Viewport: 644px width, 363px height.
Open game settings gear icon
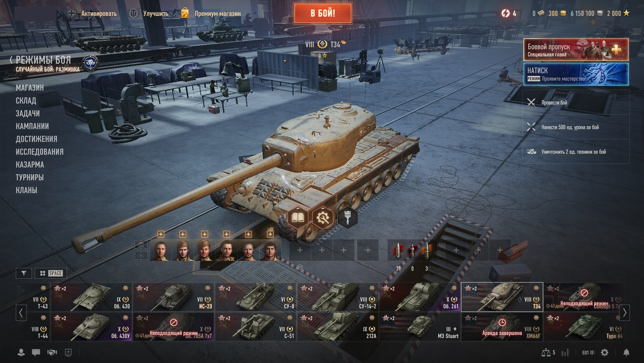click(605, 352)
